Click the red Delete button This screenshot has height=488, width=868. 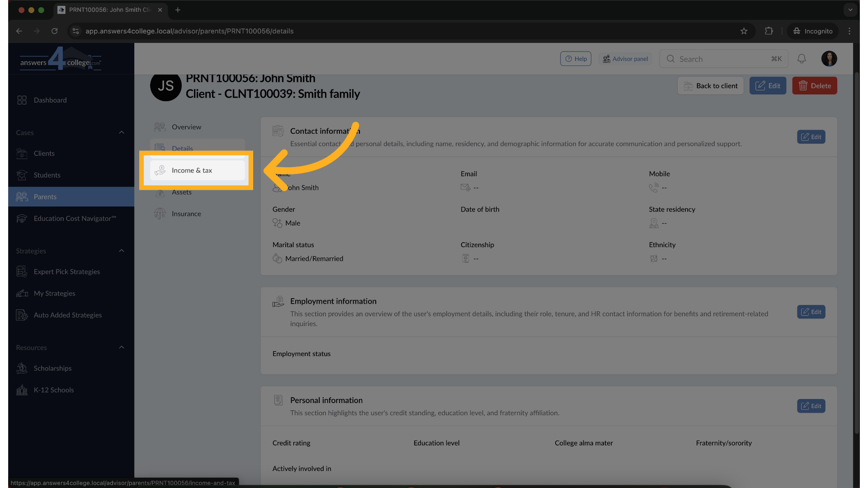click(x=814, y=86)
